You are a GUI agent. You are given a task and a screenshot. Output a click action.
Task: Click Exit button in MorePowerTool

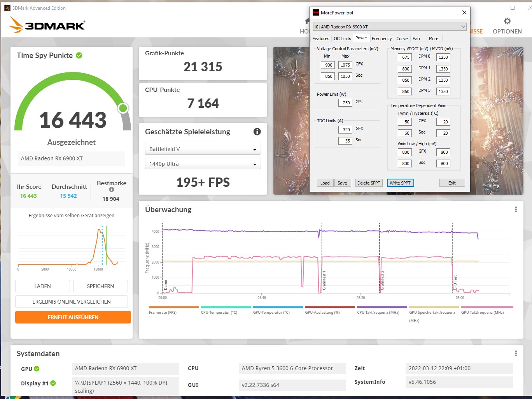[x=452, y=183]
